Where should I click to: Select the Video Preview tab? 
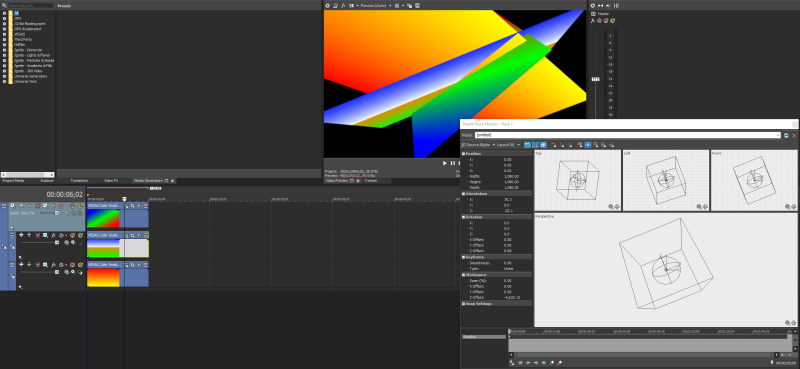click(337, 181)
